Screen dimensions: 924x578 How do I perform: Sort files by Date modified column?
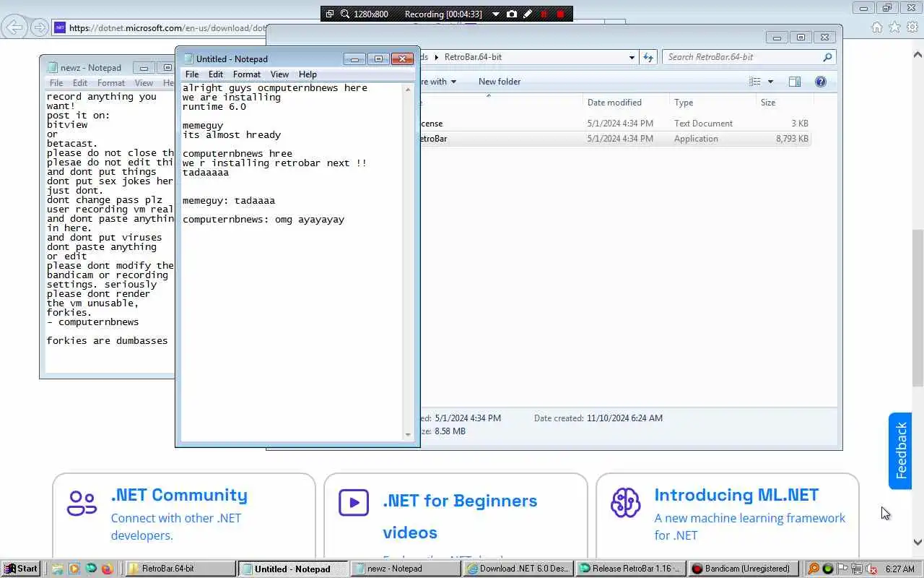click(x=625, y=103)
